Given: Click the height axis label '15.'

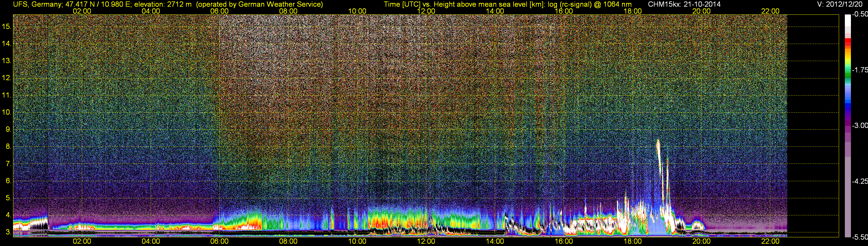Looking at the screenshot, I should pyautogui.click(x=7, y=27).
